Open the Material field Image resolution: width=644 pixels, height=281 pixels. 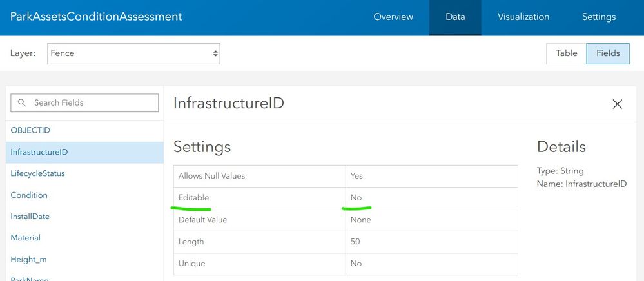click(x=25, y=238)
